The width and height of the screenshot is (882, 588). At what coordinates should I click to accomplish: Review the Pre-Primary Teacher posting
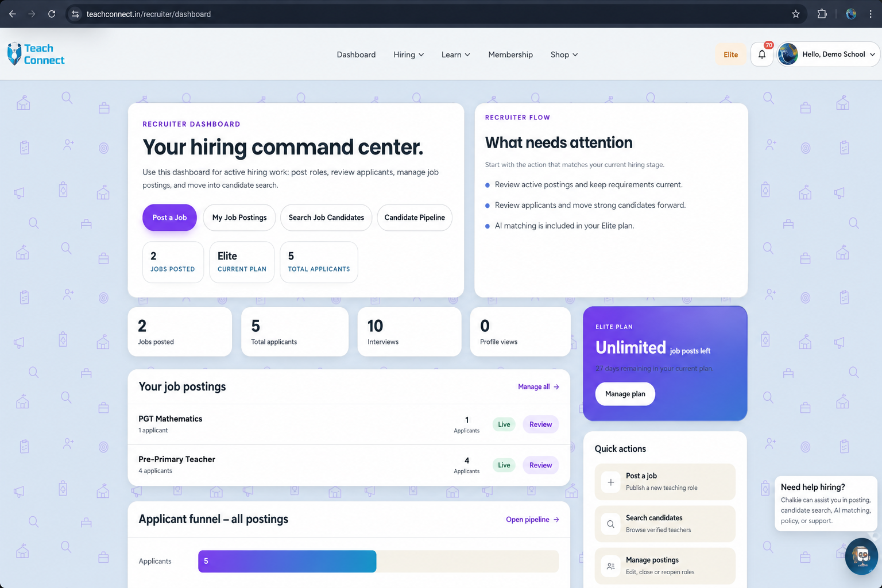(x=540, y=465)
